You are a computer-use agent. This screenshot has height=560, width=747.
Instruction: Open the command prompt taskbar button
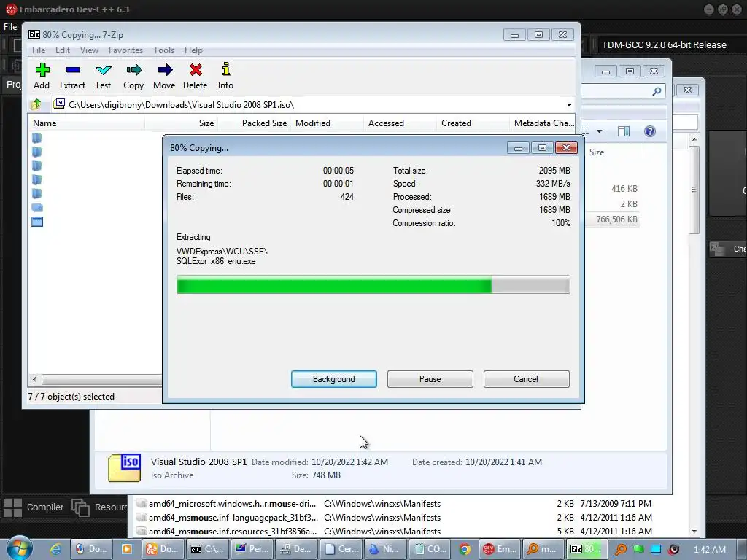point(206,549)
